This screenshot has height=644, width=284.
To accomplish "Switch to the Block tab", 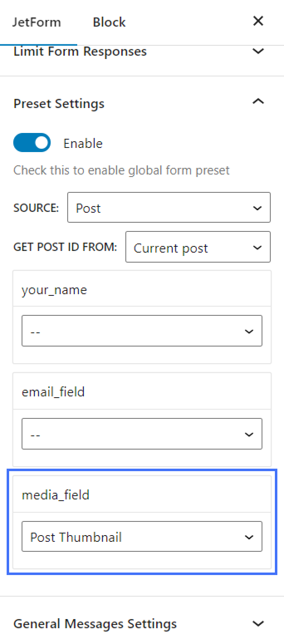I will pos(109,22).
